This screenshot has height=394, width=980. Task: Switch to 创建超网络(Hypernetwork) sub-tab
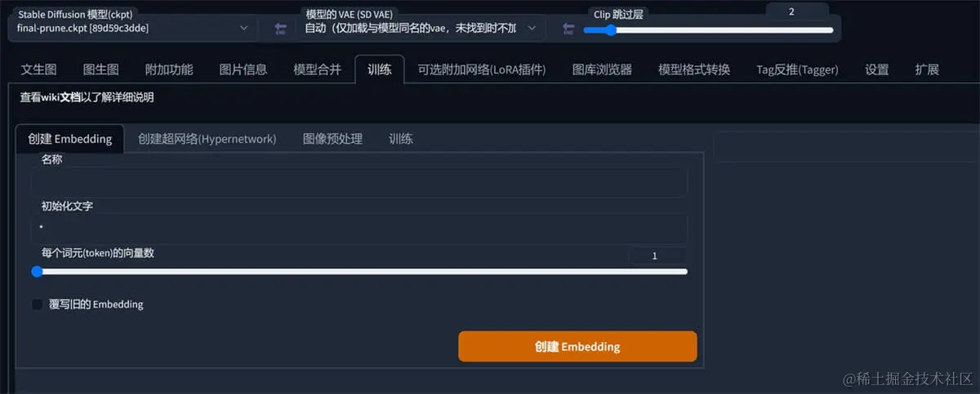pos(207,139)
